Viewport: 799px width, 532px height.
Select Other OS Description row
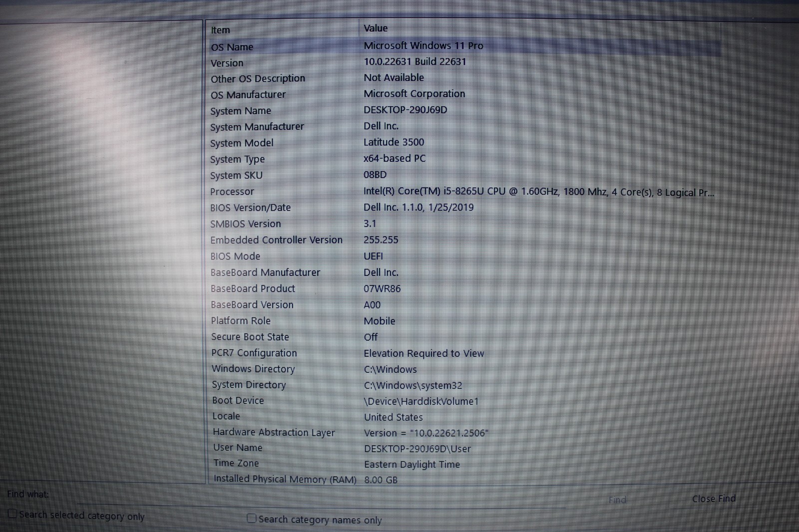tap(258, 78)
